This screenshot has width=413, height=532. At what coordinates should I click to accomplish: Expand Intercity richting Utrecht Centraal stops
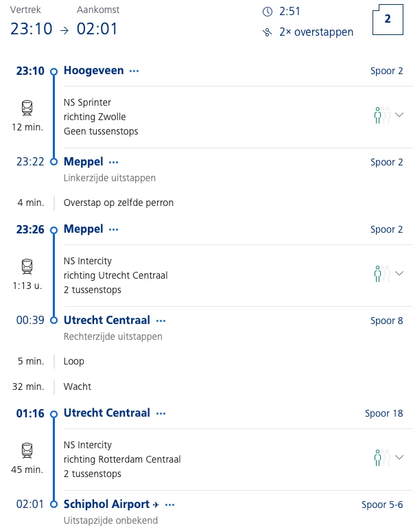[400, 274]
